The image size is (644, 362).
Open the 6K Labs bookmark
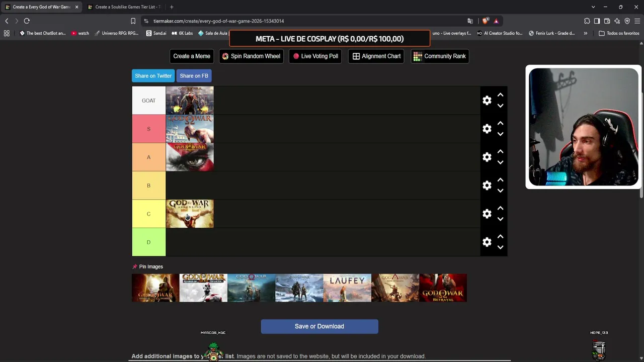click(x=182, y=33)
